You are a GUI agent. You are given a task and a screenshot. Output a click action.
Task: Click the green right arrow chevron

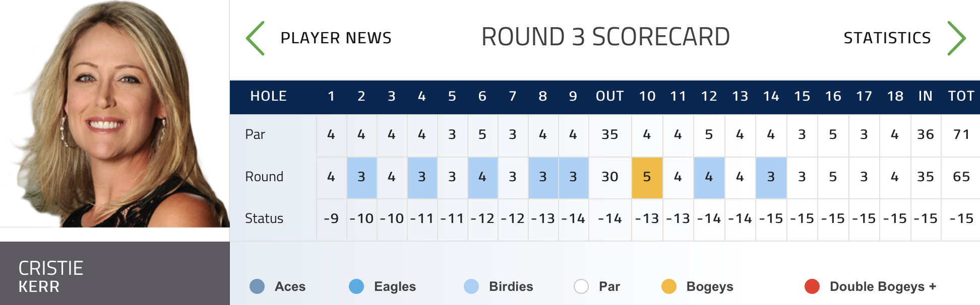pos(956,38)
